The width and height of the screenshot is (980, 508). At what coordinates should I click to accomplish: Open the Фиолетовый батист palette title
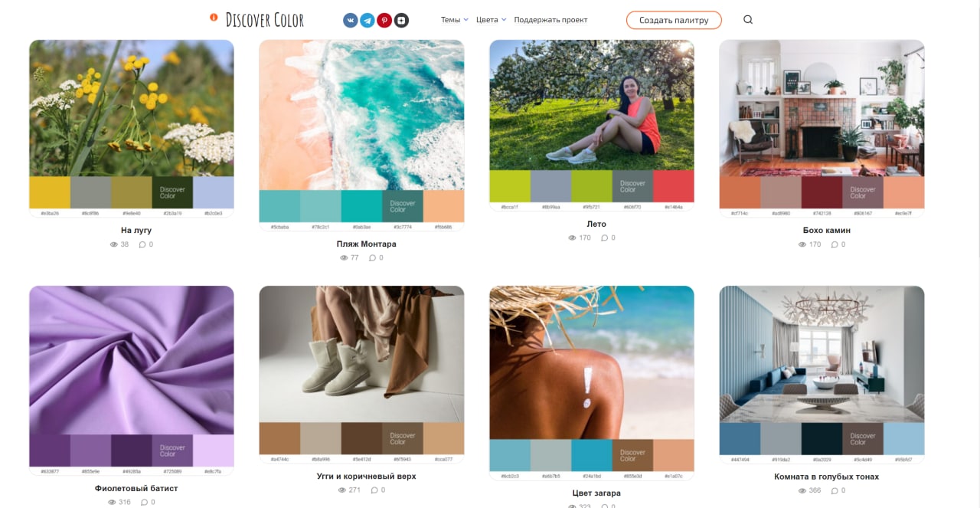(x=136, y=488)
